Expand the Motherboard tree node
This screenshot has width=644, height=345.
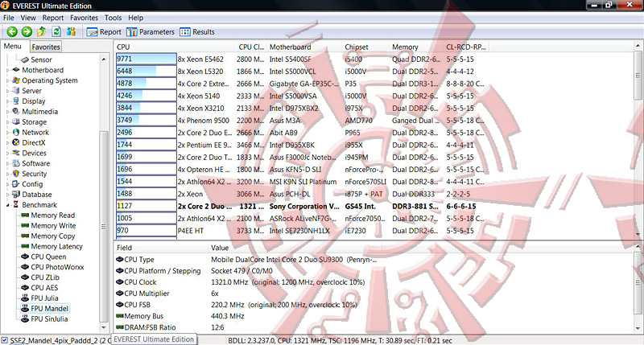pyautogui.click(x=8, y=70)
